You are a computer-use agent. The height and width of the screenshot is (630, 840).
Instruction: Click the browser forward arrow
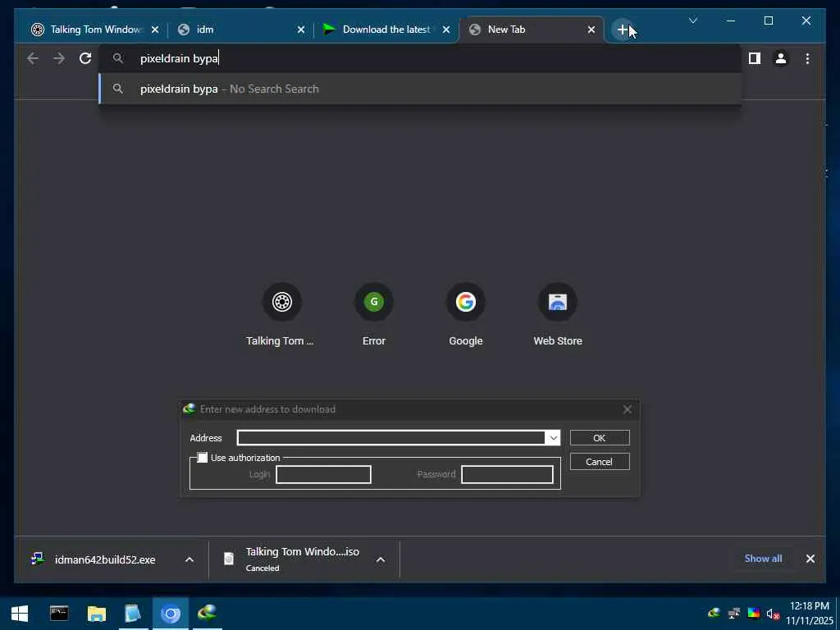point(59,58)
